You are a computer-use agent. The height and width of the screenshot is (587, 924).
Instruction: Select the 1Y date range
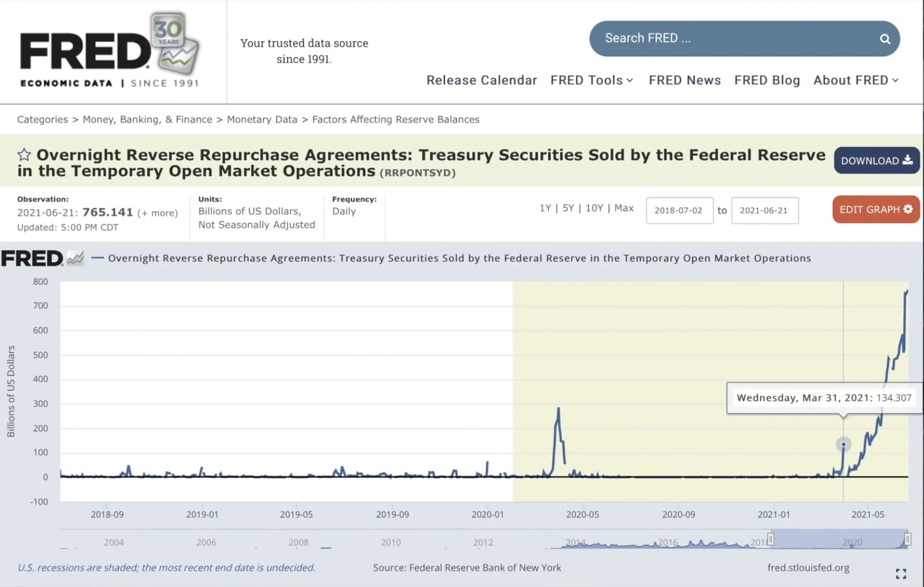coord(545,208)
